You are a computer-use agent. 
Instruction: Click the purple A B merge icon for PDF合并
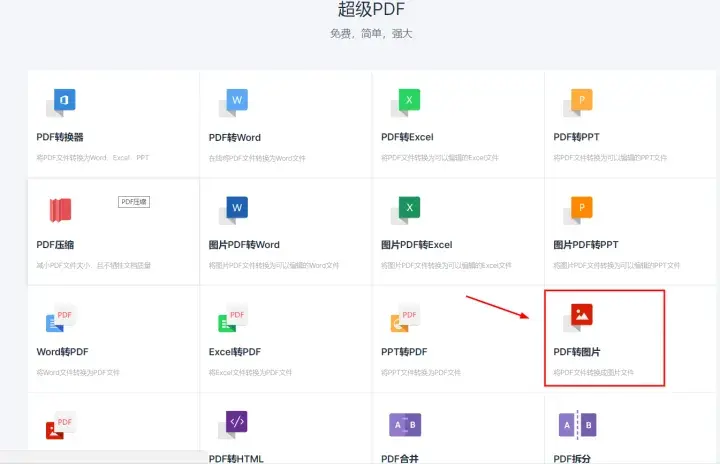click(x=405, y=425)
